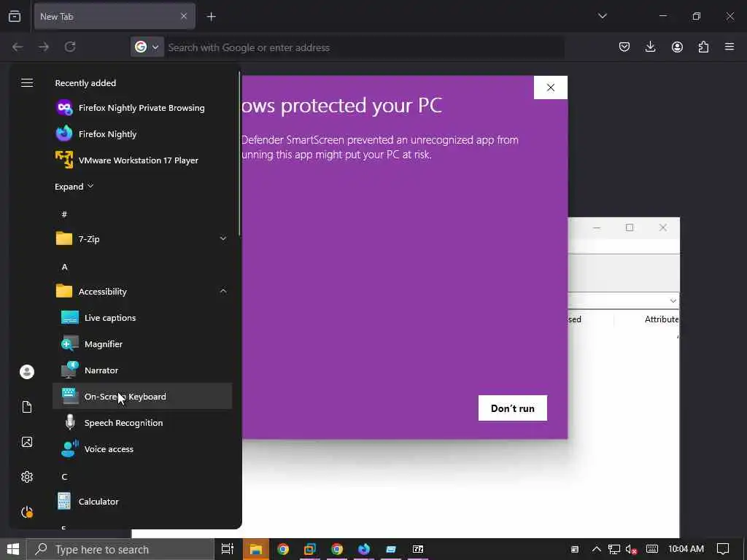Open network status tray icon
Viewport: 747px width, 560px height.
click(614, 549)
